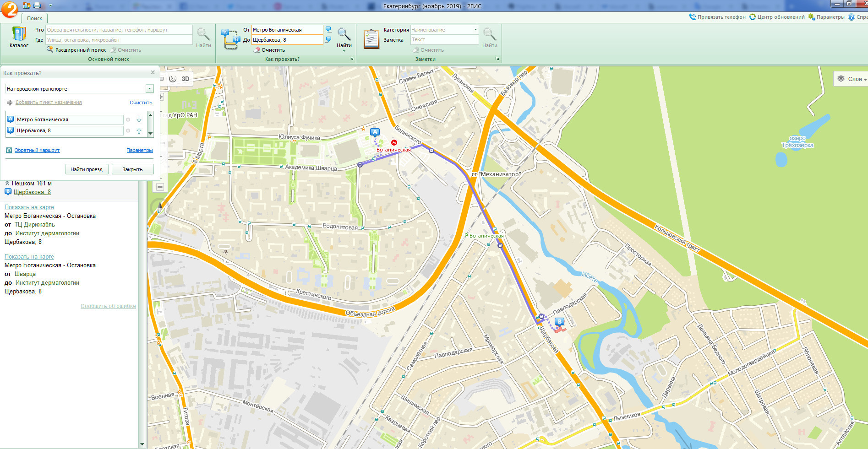Zoom out map with minus button
Viewport: 868px width, 449px height.
click(x=160, y=187)
